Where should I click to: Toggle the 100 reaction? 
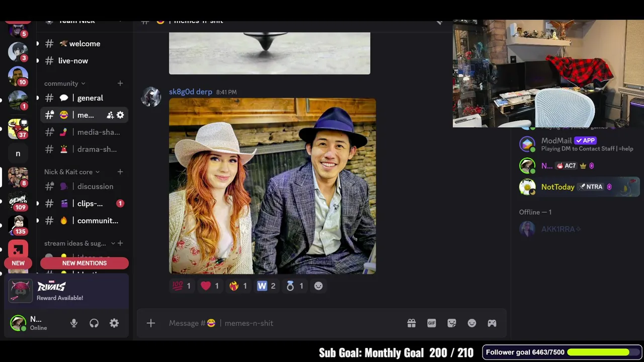(x=182, y=286)
